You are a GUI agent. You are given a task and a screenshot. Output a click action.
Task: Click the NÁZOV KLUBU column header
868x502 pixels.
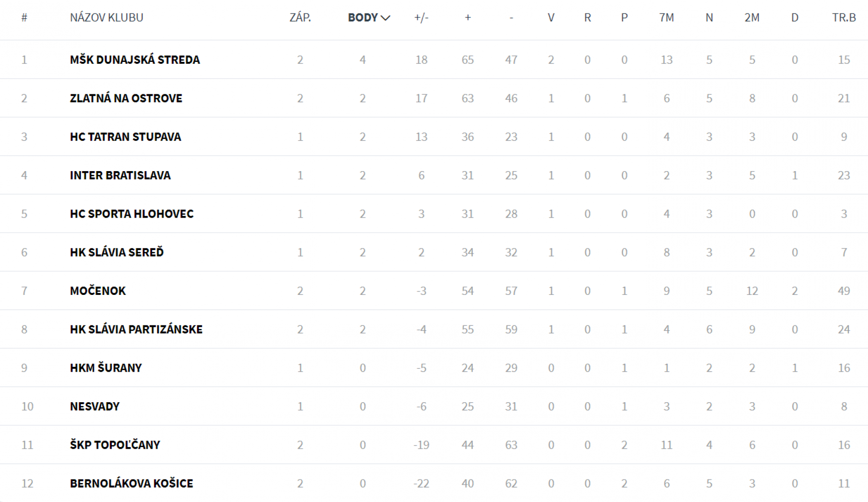pyautogui.click(x=106, y=17)
